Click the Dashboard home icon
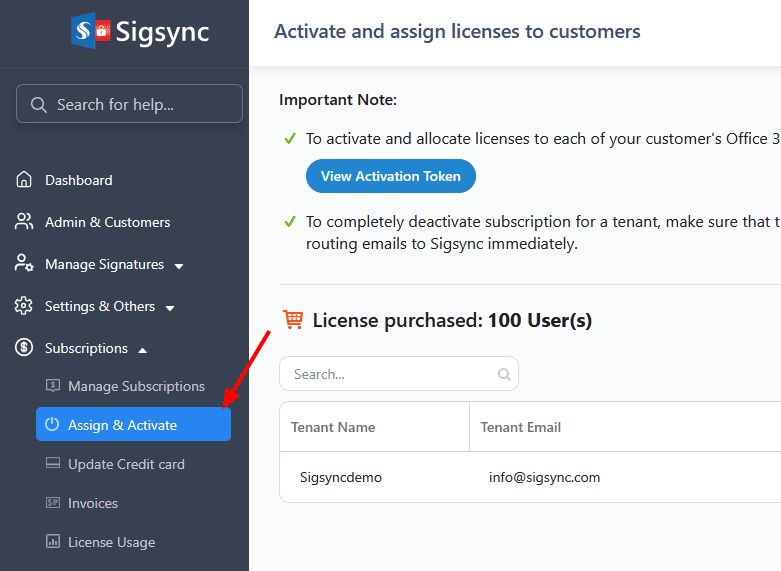Viewport: 781px width, 571px height. pyautogui.click(x=23, y=180)
